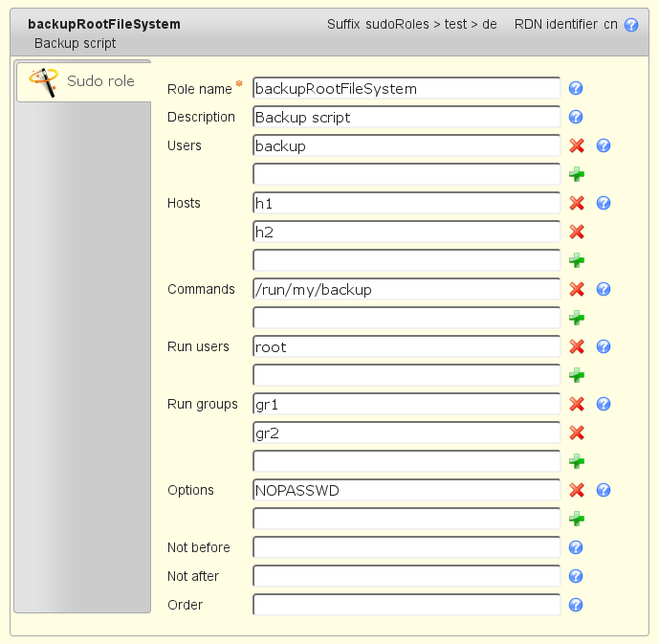This screenshot has height=644, width=659.
Task: Remove the NOPASSWD option
Action: pyautogui.click(x=577, y=490)
